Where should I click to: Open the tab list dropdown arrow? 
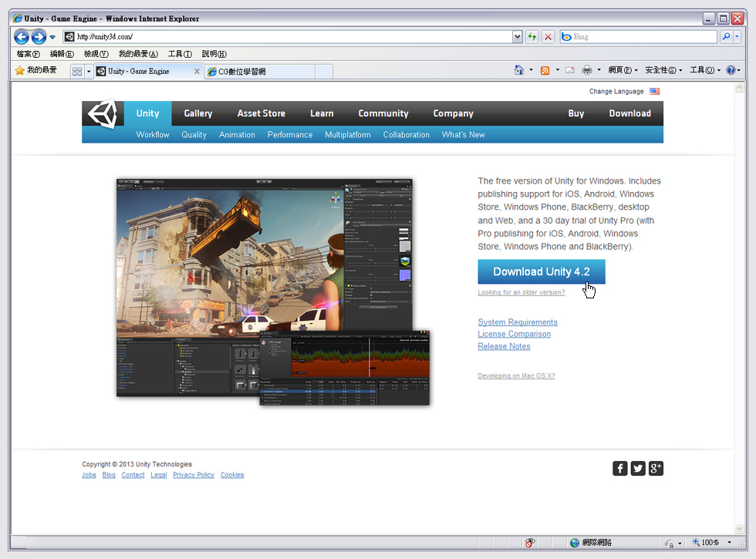click(89, 71)
